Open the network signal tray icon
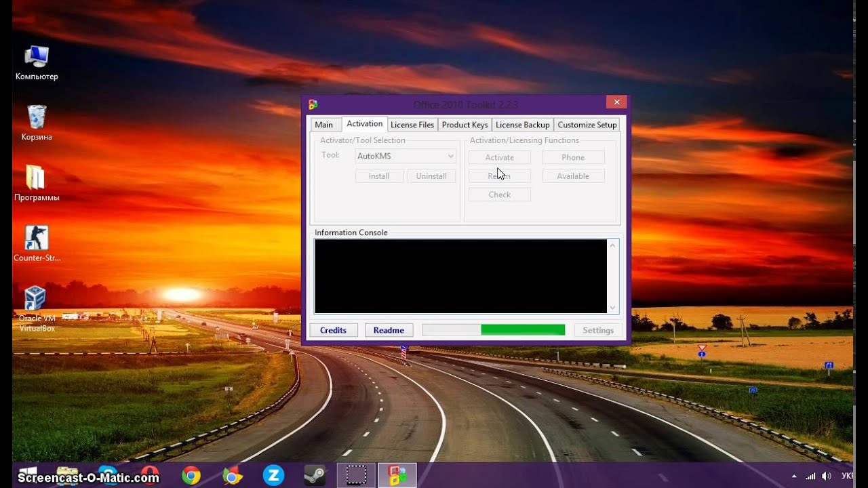Image resolution: width=868 pixels, height=488 pixels. tap(810, 476)
